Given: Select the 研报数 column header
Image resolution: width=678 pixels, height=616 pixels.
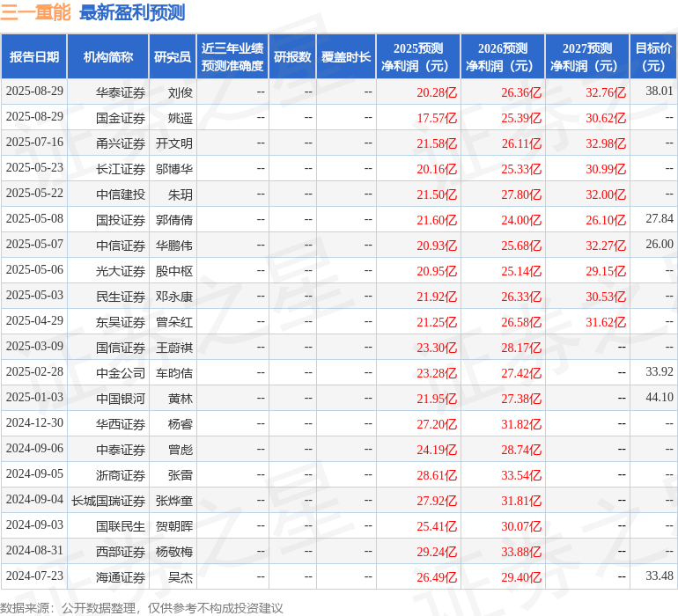Looking at the screenshot, I should 292,56.
